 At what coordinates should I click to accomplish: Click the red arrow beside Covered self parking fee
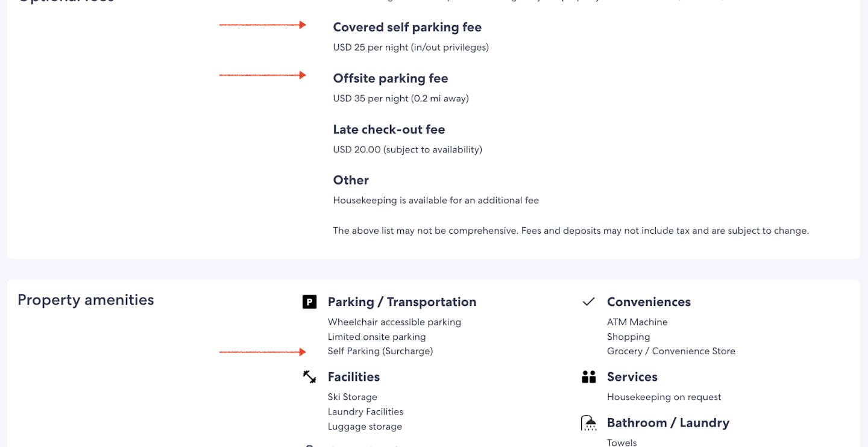pyautogui.click(x=262, y=25)
